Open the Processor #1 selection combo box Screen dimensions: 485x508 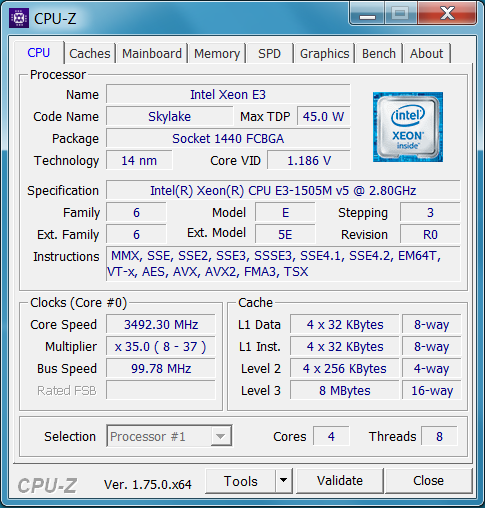coord(169,436)
